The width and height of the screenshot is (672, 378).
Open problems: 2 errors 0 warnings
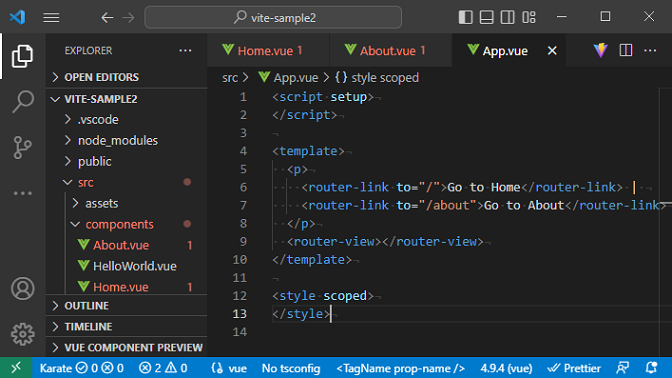[163, 368]
